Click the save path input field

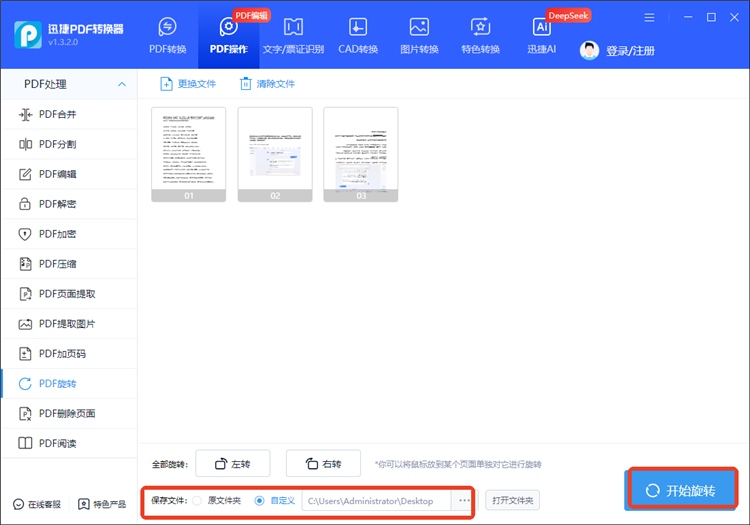pyautogui.click(x=376, y=501)
